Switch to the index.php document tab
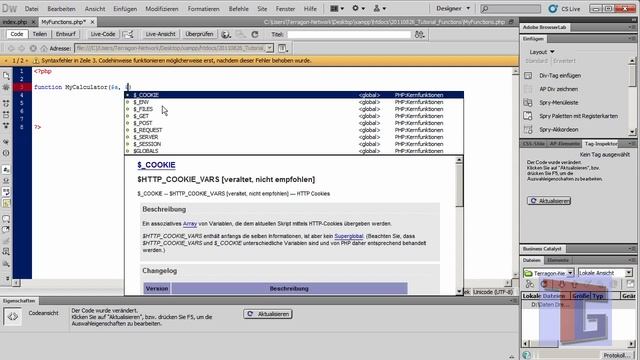Image resolution: width=640 pixels, height=360 pixels. pyautogui.click(x=15, y=22)
